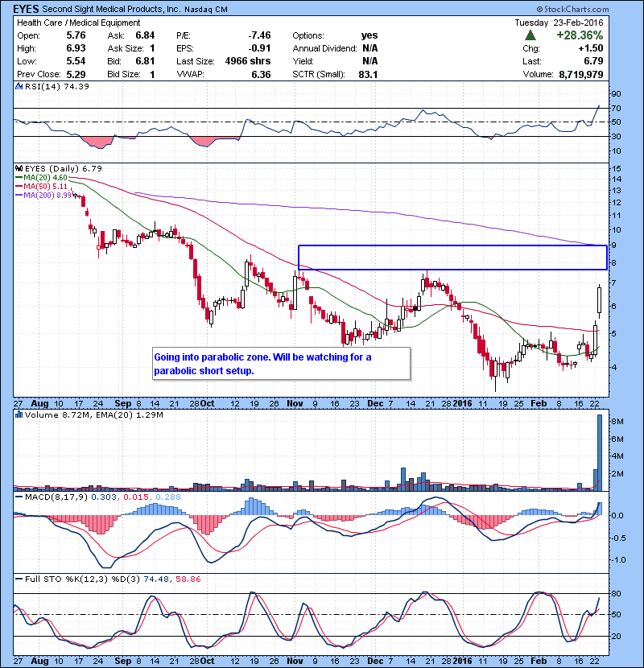Click the candlestick icon beside EYES (Daily)
Viewport: 644px width, 668px height.
pyautogui.click(x=19, y=169)
